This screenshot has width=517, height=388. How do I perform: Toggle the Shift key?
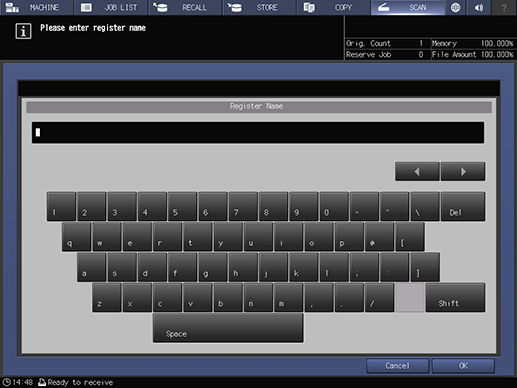(455, 298)
